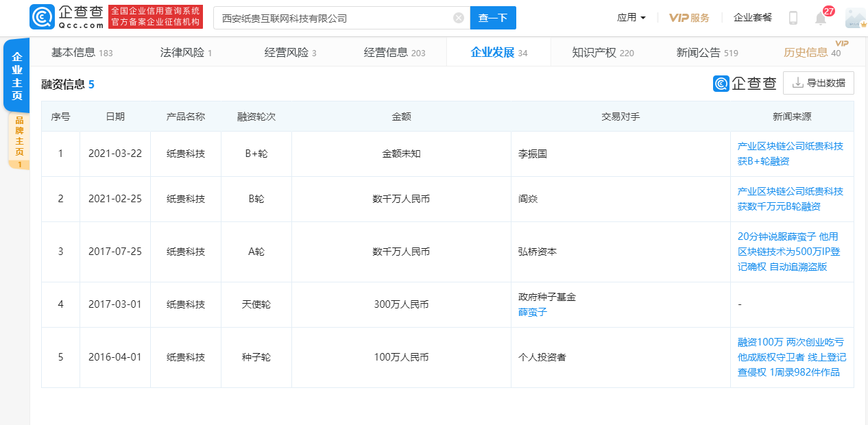Clear the search box with the X icon

[x=459, y=18]
